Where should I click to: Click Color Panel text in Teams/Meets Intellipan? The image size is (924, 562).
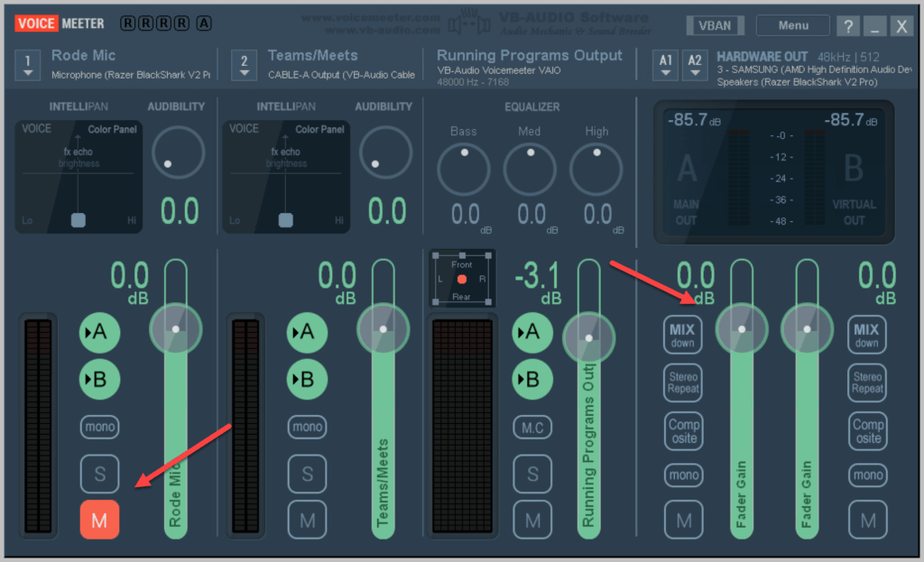319,129
